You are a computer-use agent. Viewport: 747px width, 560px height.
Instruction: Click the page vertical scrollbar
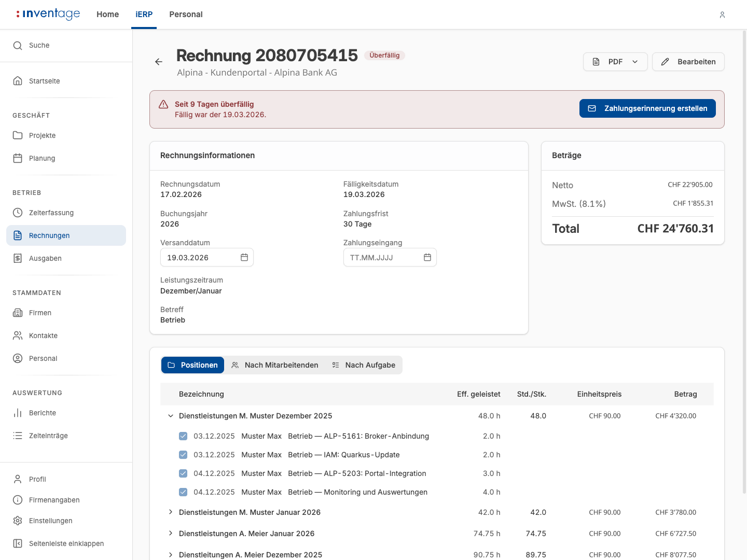click(x=744, y=262)
